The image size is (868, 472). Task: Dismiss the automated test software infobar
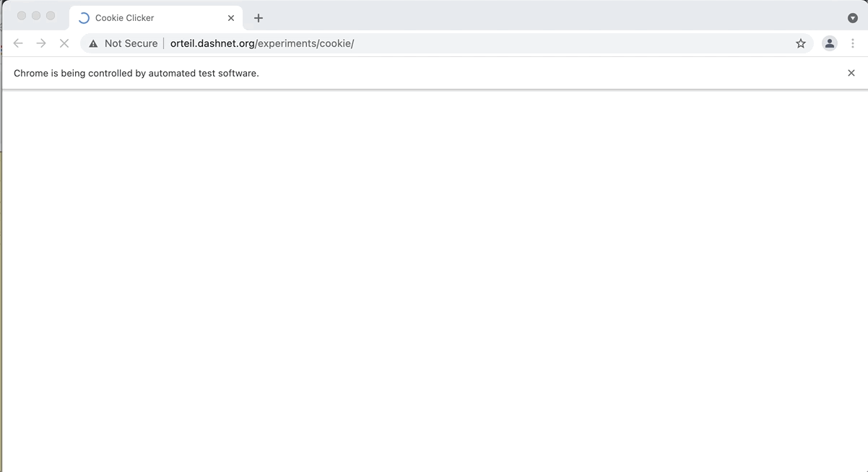point(851,73)
